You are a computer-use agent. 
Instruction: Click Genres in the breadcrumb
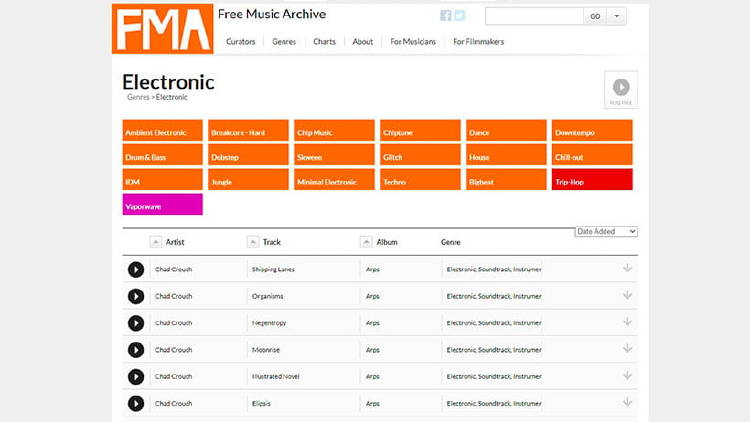[x=138, y=97]
